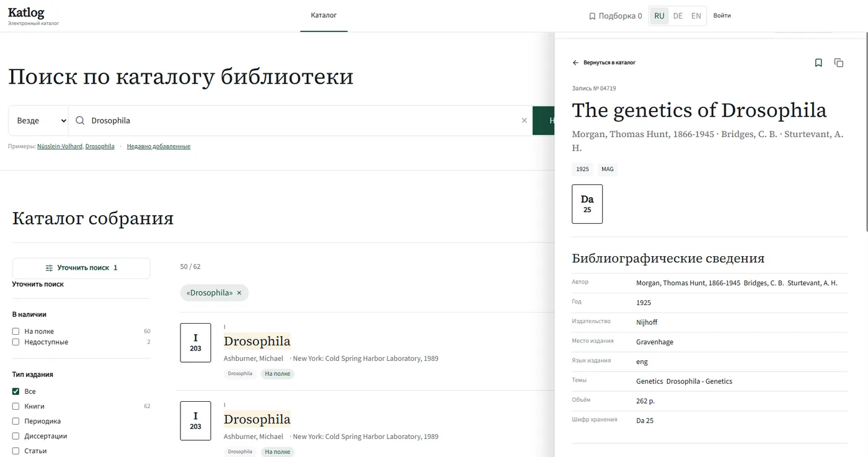This screenshot has width=868, height=457.
Task: Clear the Drosophila search field
Action: pyautogui.click(x=524, y=121)
